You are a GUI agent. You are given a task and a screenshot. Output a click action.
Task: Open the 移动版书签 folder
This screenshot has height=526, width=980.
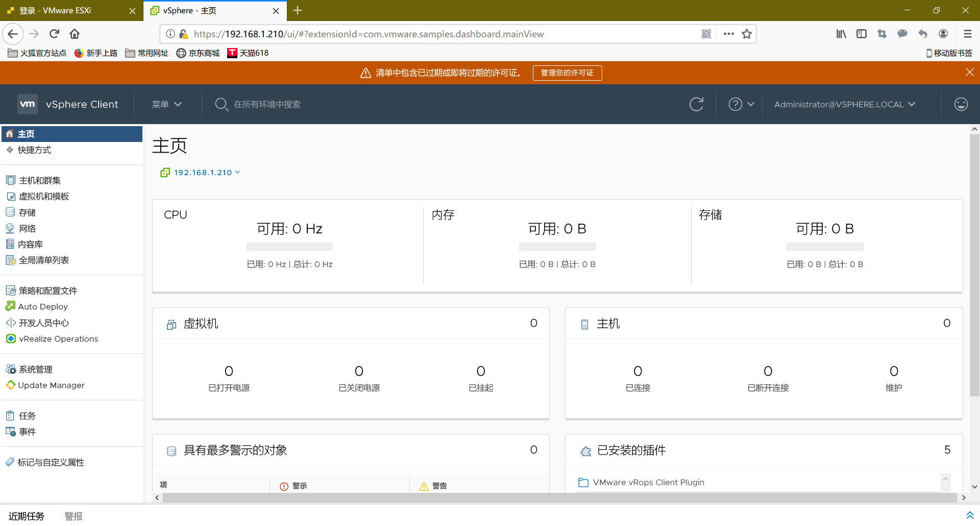click(x=949, y=53)
